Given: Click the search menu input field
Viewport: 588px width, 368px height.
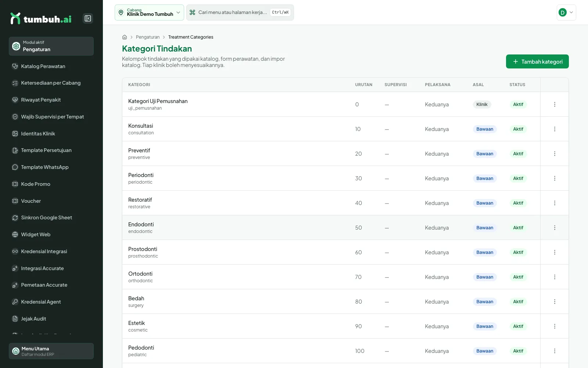Looking at the screenshot, I should click(240, 13).
